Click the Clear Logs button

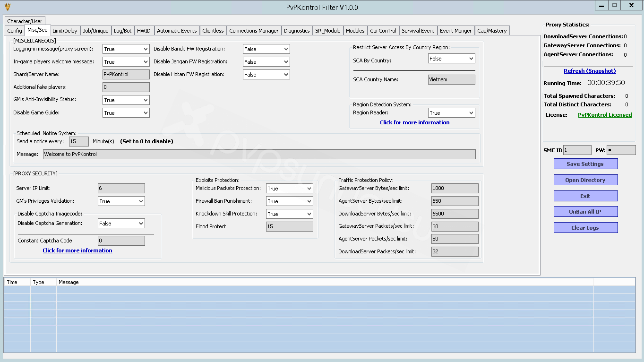pos(585,228)
